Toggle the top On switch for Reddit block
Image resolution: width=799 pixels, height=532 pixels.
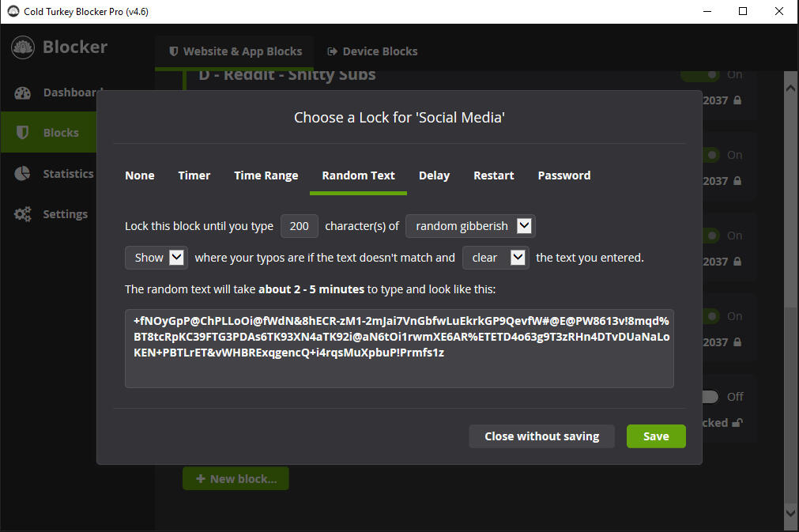(710, 75)
